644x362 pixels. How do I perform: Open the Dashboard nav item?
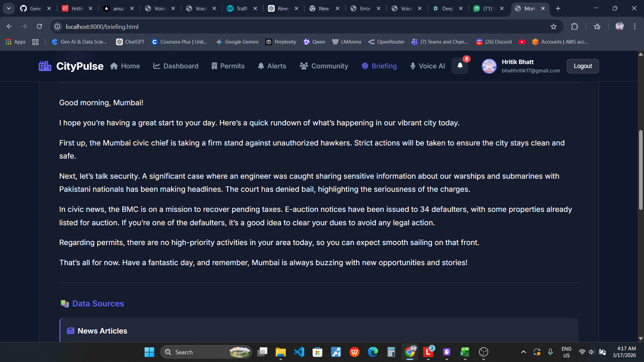pyautogui.click(x=176, y=66)
